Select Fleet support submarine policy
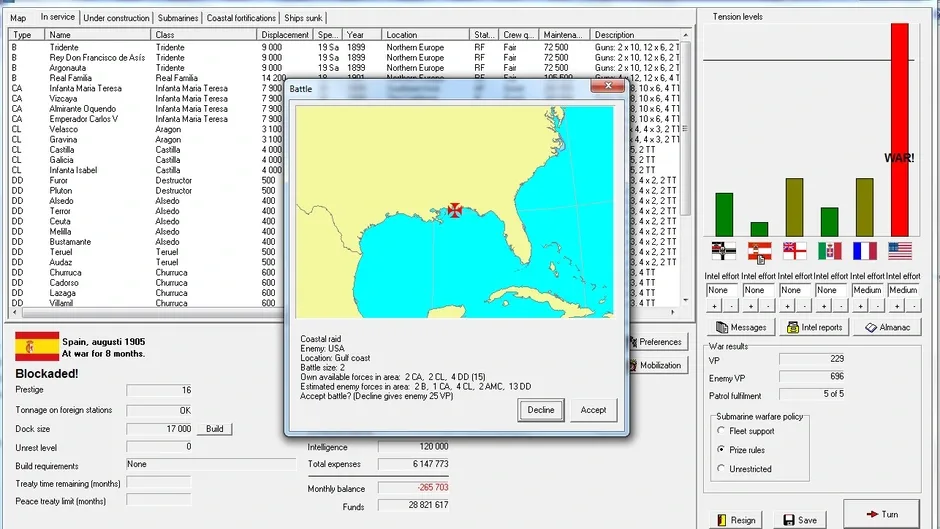Image resolution: width=940 pixels, height=529 pixels. coord(721,431)
